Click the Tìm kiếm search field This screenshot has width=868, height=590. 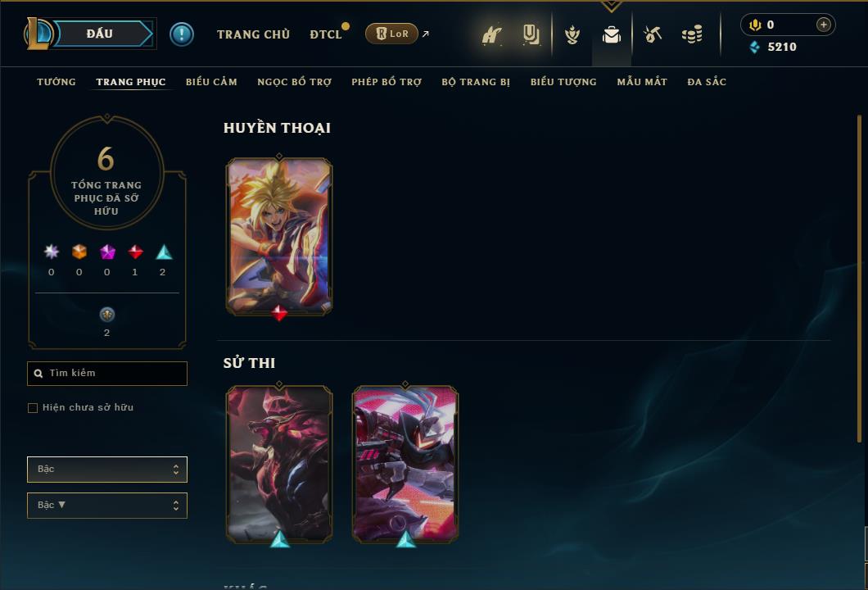(x=106, y=374)
